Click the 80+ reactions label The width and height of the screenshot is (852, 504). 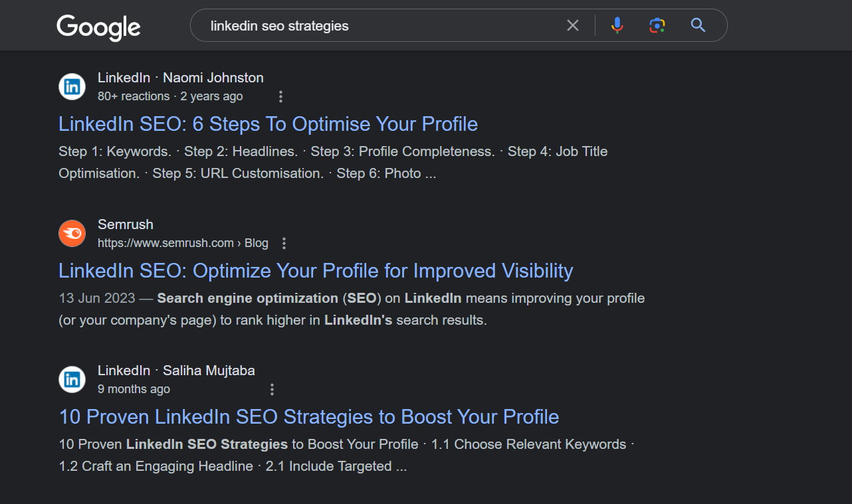coord(133,96)
